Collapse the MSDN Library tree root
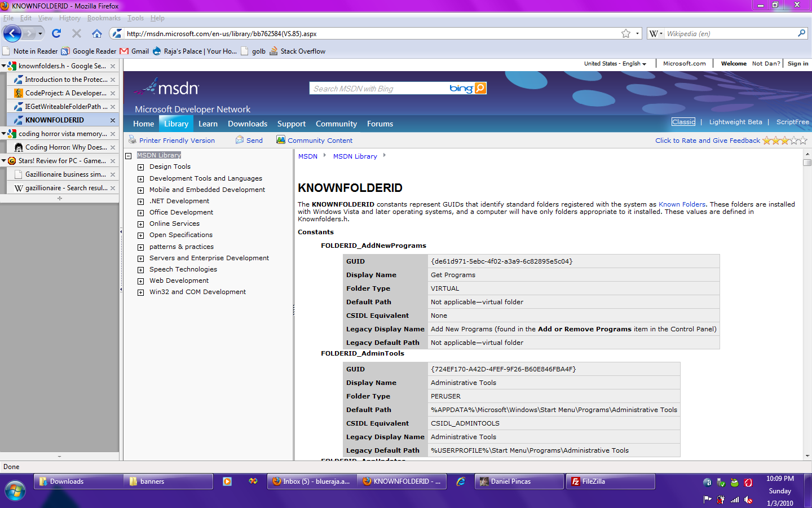Viewport: 812px width, 508px height. pos(129,155)
